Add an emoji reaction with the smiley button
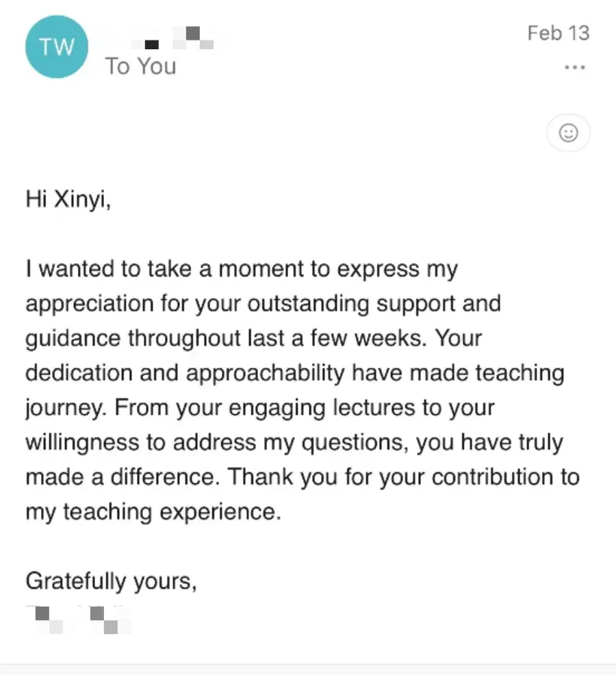 point(568,133)
